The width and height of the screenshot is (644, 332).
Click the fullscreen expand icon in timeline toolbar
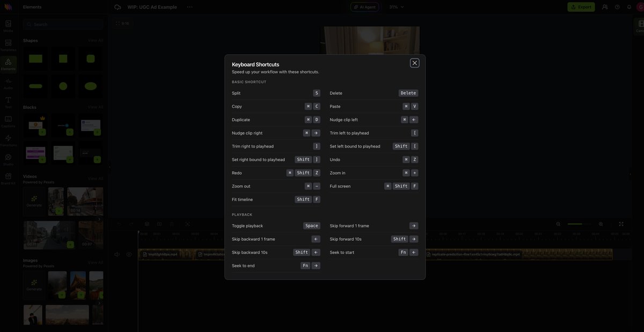tap(621, 224)
